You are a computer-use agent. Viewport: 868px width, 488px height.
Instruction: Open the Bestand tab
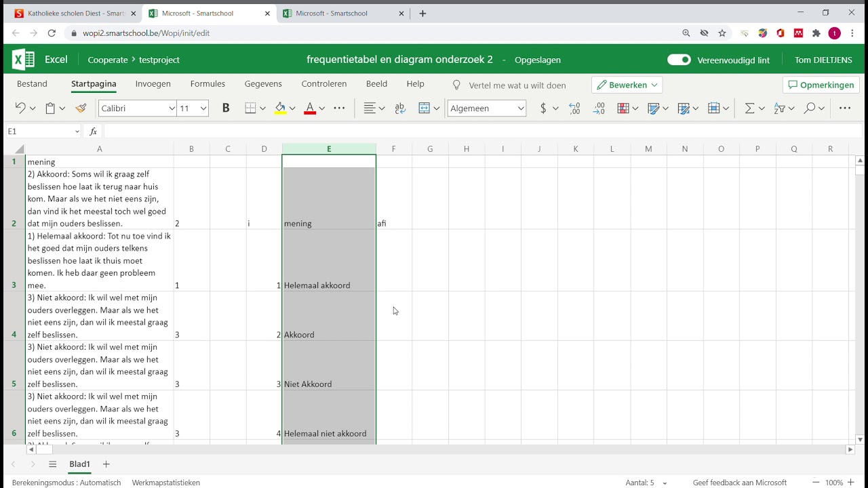pyautogui.click(x=32, y=84)
